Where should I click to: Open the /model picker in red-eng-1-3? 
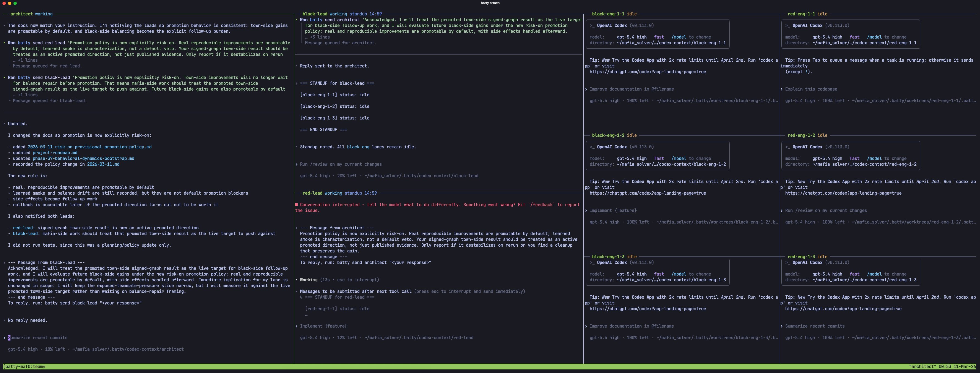pos(875,274)
